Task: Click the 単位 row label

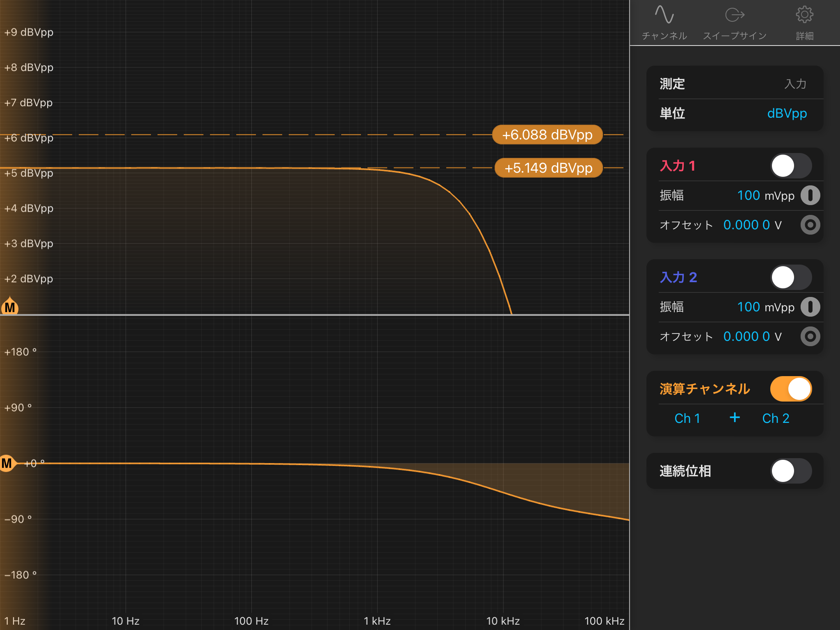Action: pos(672,113)
